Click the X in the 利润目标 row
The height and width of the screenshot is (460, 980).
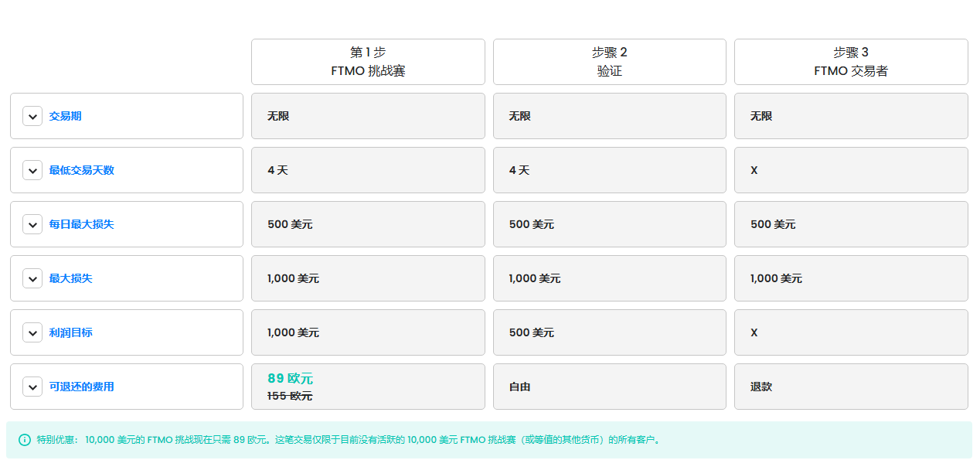754,332
